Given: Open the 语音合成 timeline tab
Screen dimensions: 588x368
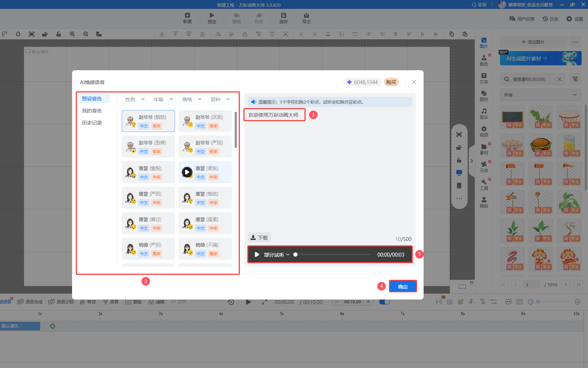Looking at the screenshot, I should click(x=30, y=302).
